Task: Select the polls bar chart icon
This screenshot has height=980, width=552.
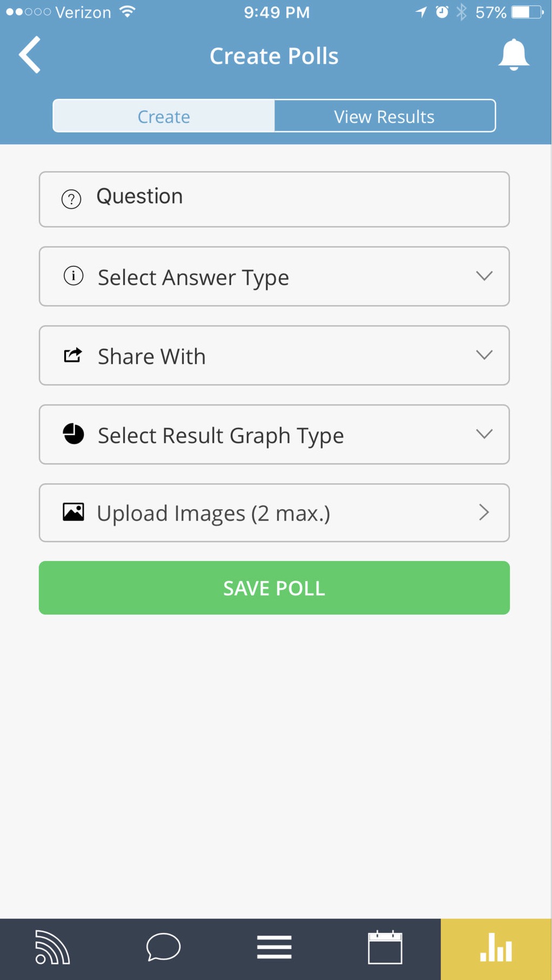Action: pyautogui.click(x=496, y=949)
